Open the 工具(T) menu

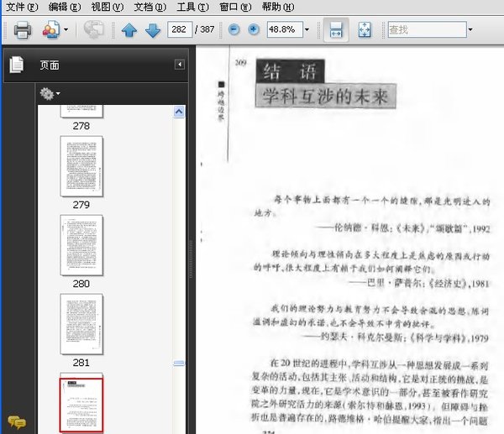(x=193, y=7)
